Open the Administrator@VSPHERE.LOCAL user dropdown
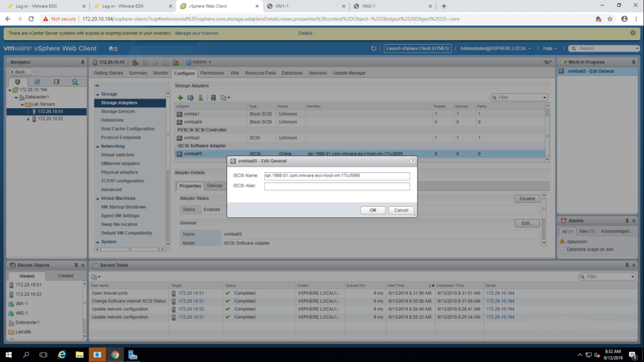The height and width of the screenshot is (362, 644). point(496,48)
